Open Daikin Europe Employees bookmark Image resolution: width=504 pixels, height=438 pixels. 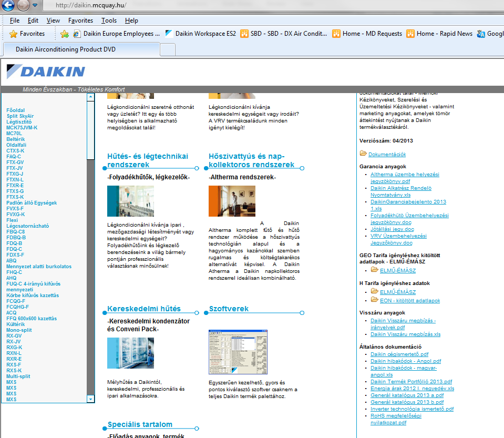[x=116, y=34]
